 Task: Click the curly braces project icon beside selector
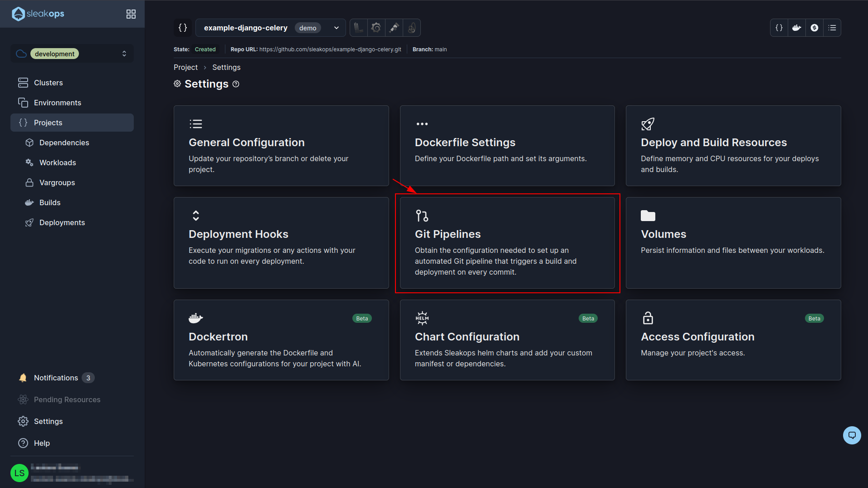pos(183,28)
